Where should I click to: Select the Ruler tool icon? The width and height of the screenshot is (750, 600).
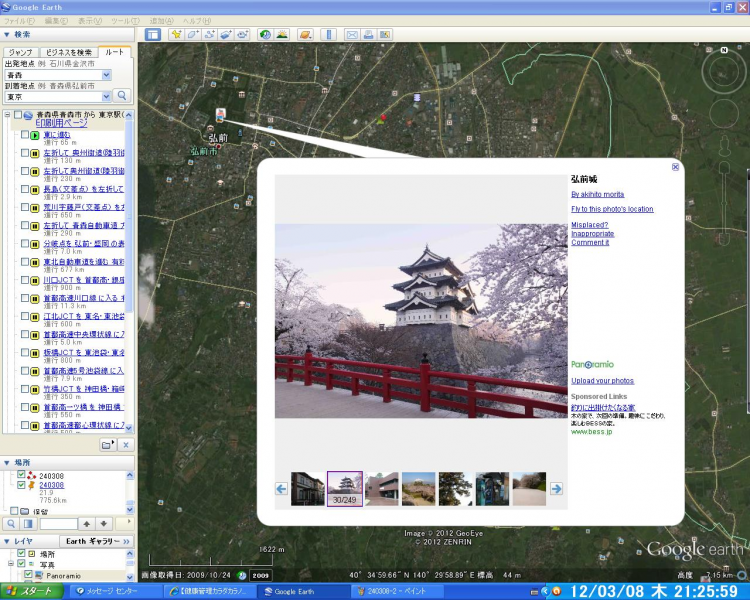[329, 34]
